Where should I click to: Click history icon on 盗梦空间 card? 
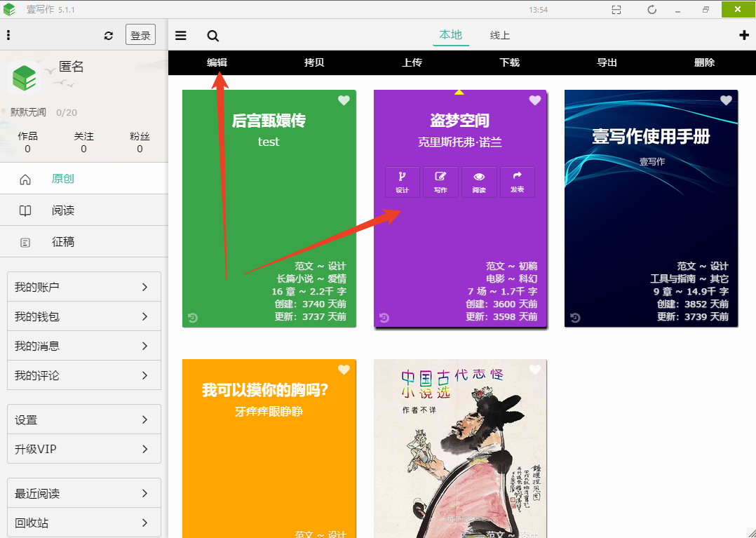click(384, 318)
